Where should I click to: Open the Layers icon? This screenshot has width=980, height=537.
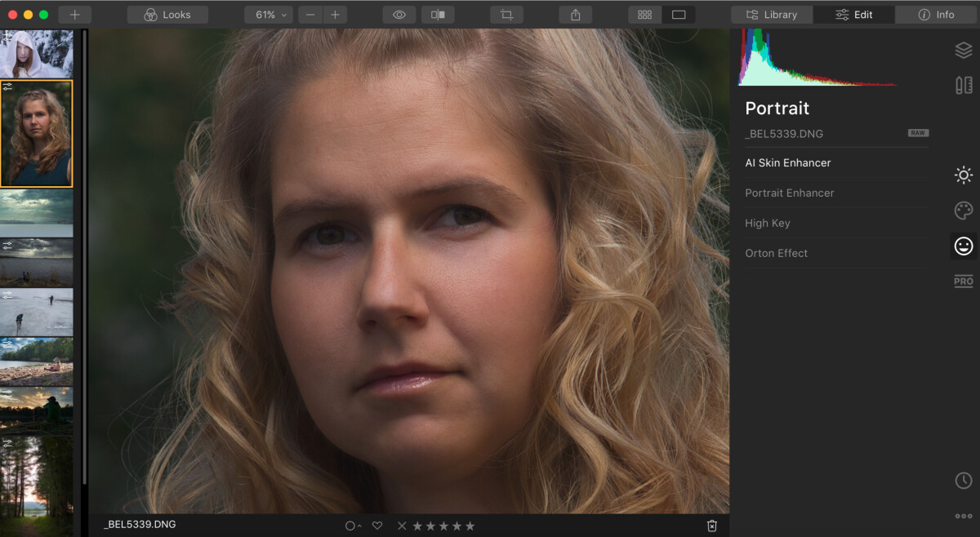964,51
